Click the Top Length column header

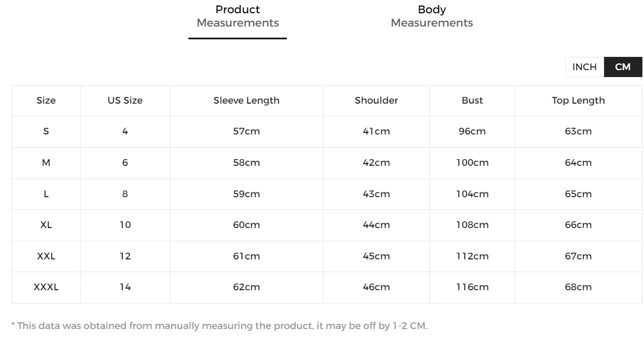(578, 100)
